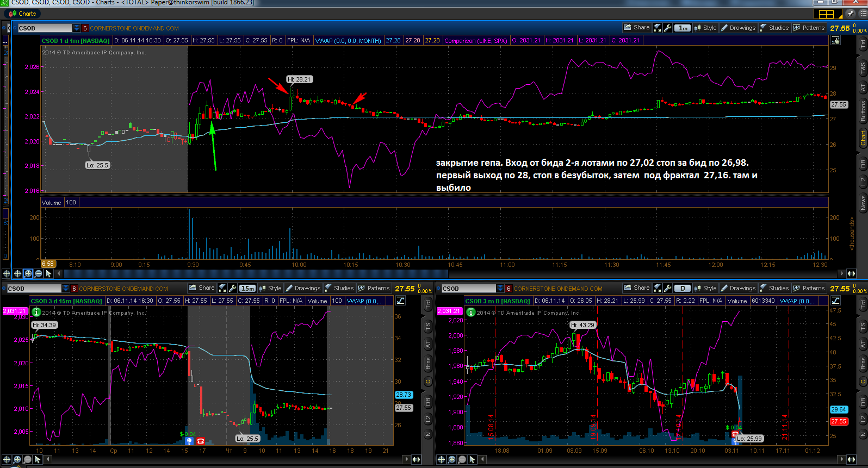Viewport: 868px width, 468px height.
Task: Click zoom-in magnifier below the top chart
Action: point(28,274)
